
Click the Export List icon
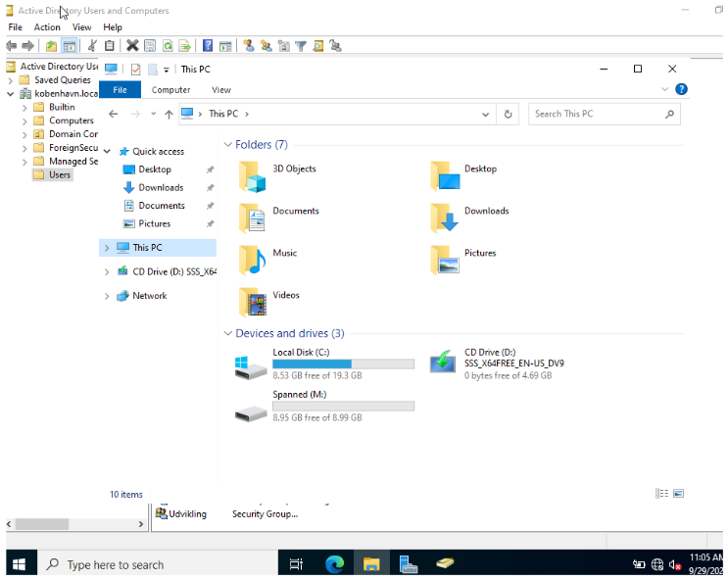[x=185, y=45]
